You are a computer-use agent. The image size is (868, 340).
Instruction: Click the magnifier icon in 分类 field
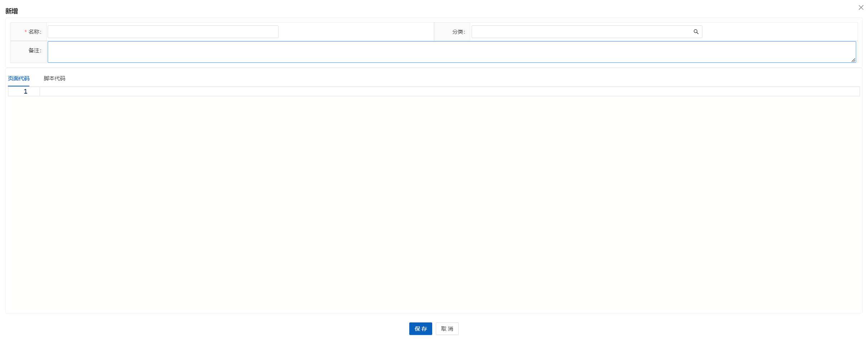(696, 32)
